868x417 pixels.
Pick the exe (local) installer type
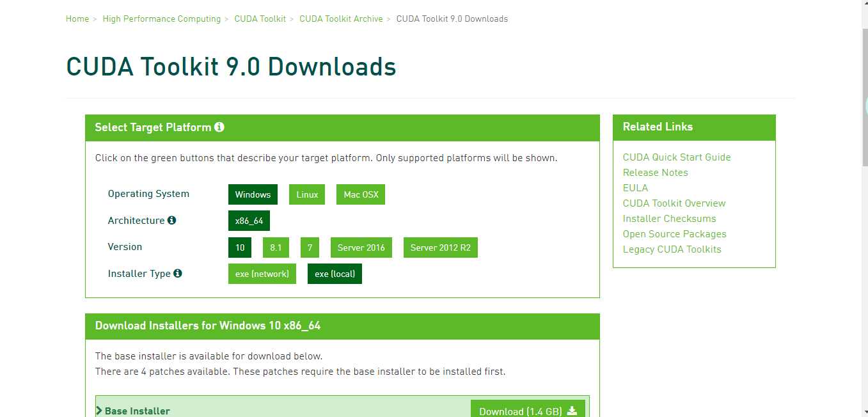click(x=335, y=274)
